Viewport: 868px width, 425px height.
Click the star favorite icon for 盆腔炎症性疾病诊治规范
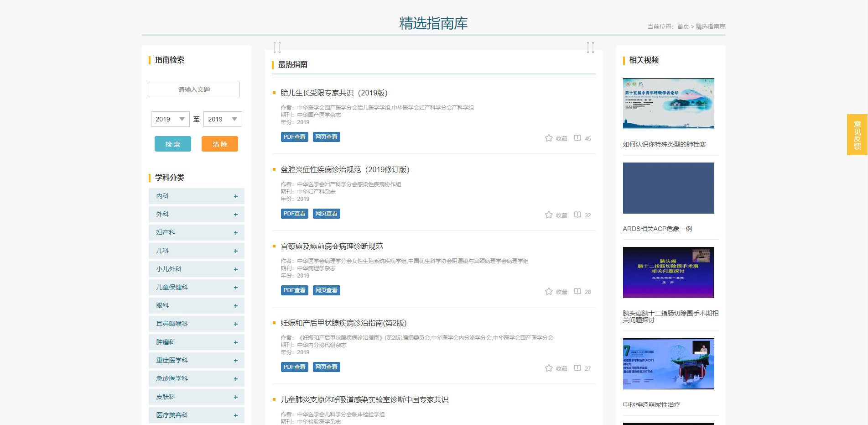(x=548, y=215)
